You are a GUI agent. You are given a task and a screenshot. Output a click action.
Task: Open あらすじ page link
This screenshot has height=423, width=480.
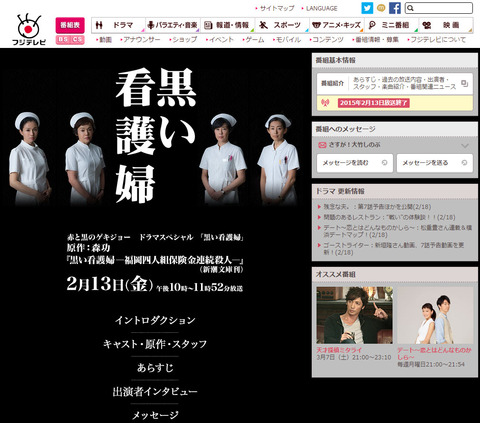pos(155,368)
